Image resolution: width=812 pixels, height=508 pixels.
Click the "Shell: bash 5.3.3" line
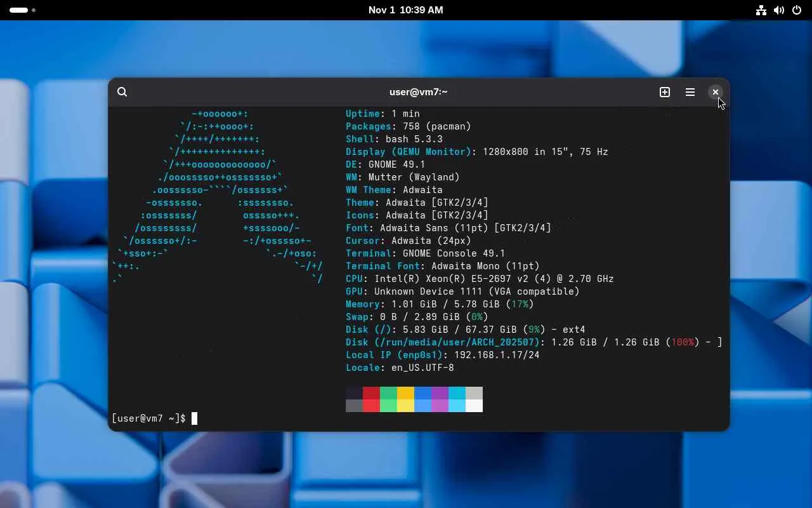click(x=394, y=139)
